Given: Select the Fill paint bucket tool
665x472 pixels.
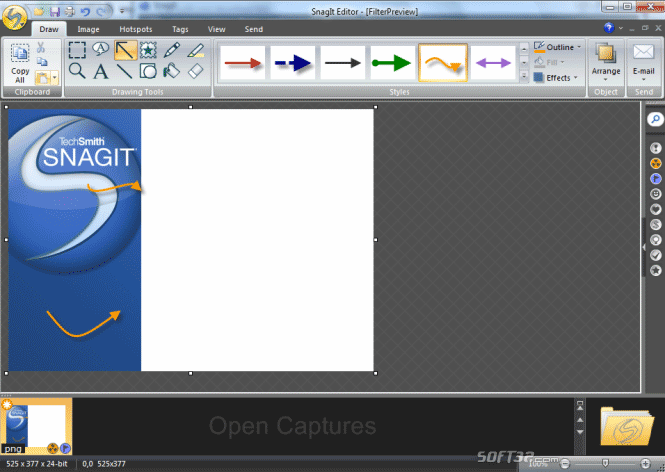Looking at the screenshot, I should pyautogui.click(x=172, y=71).
